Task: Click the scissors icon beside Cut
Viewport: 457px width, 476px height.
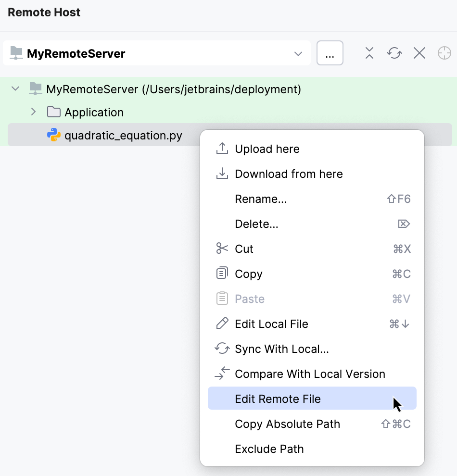Action: 222,249
